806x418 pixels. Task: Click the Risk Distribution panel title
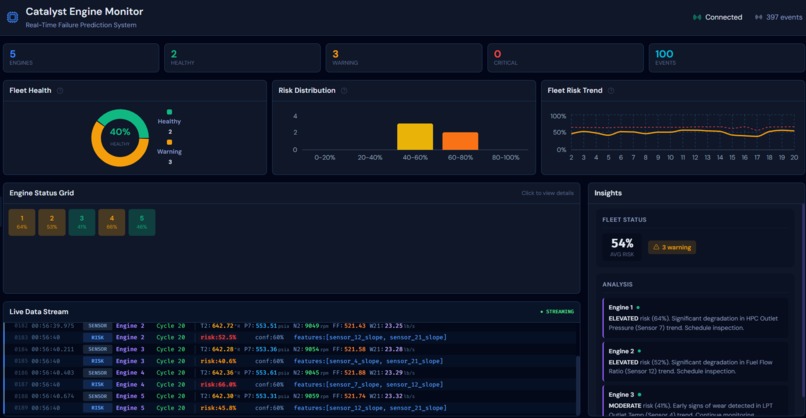(x=307, y=90)
